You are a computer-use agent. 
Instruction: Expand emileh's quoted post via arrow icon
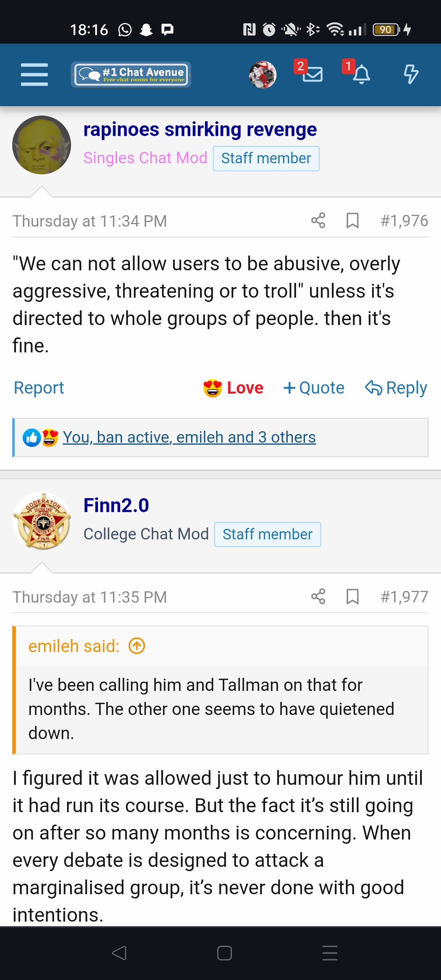(x=137, y=646)
